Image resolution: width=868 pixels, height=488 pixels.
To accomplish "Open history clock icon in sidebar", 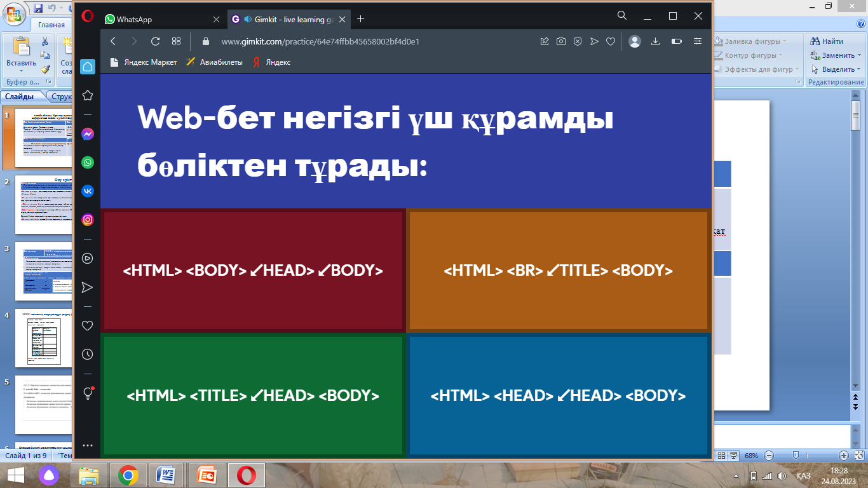I will click(x=88, y=354).
